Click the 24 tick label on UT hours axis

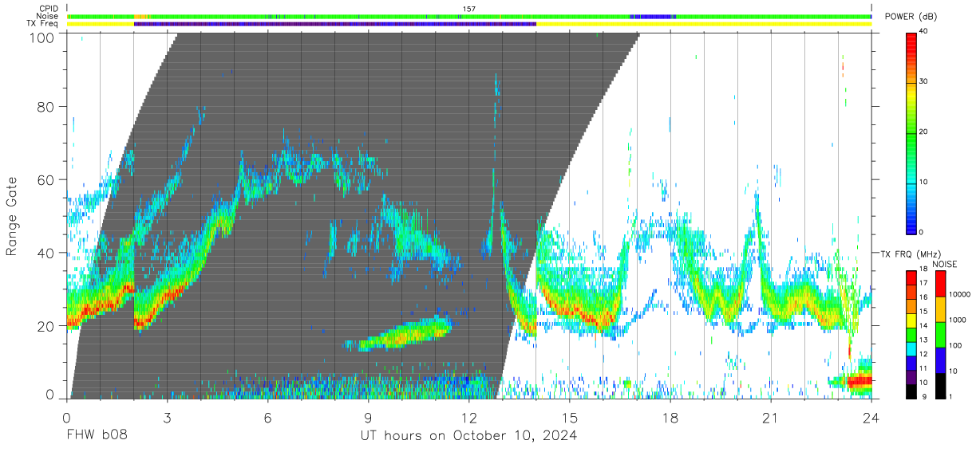[x=871, y=417]
